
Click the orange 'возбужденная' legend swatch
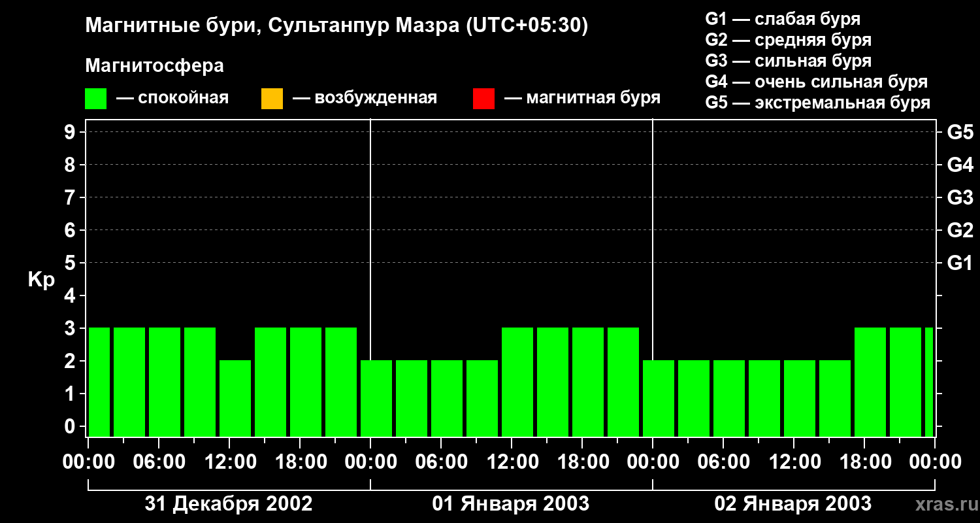point(272,99)
